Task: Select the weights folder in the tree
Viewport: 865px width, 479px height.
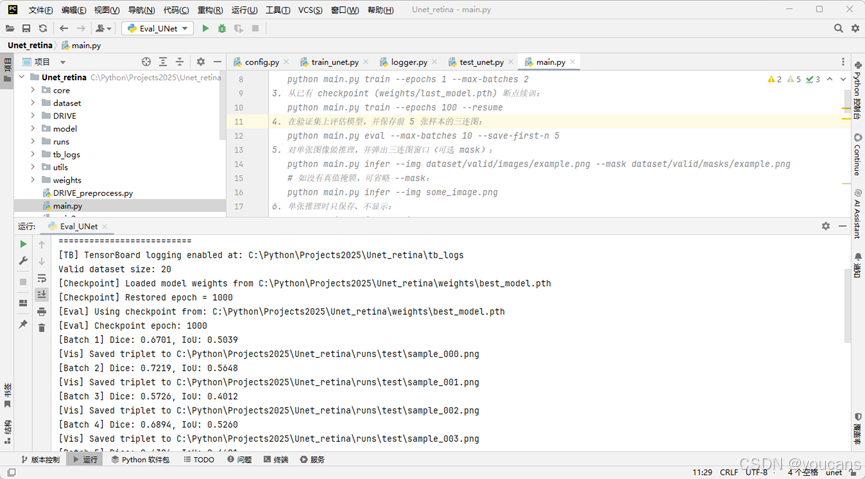Action: click(67, 180)
